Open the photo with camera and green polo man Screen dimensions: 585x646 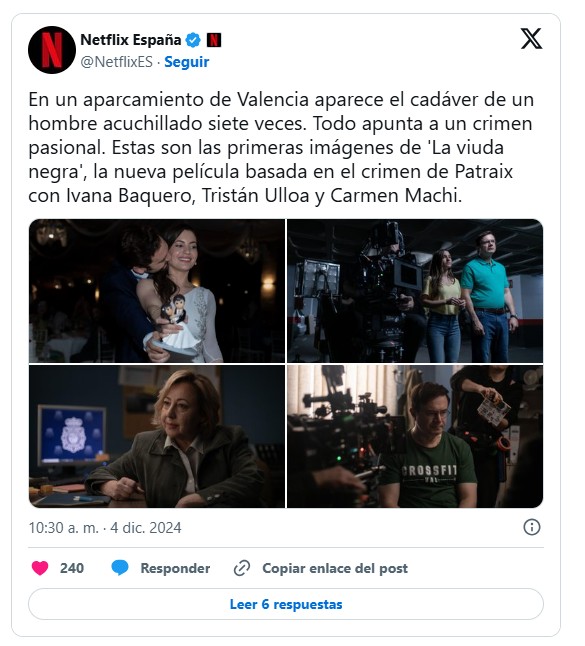(415, 291)
